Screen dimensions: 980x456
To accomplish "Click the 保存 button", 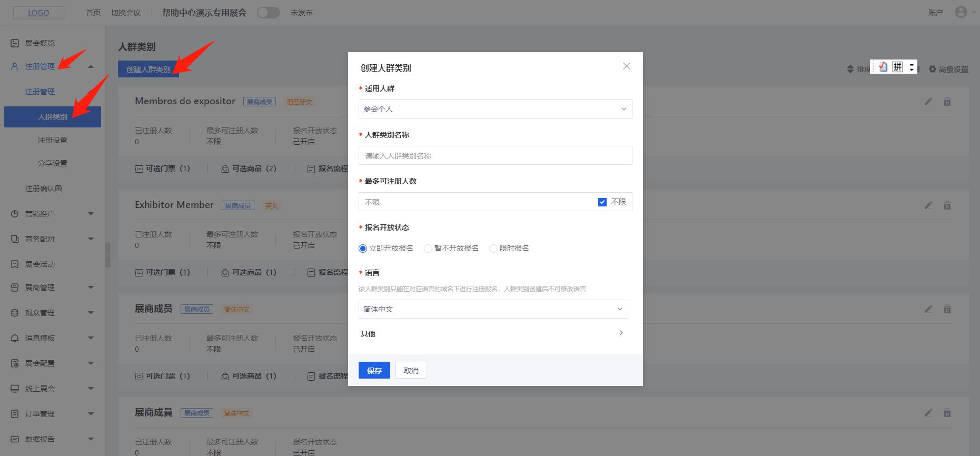I will coord(374,370).
